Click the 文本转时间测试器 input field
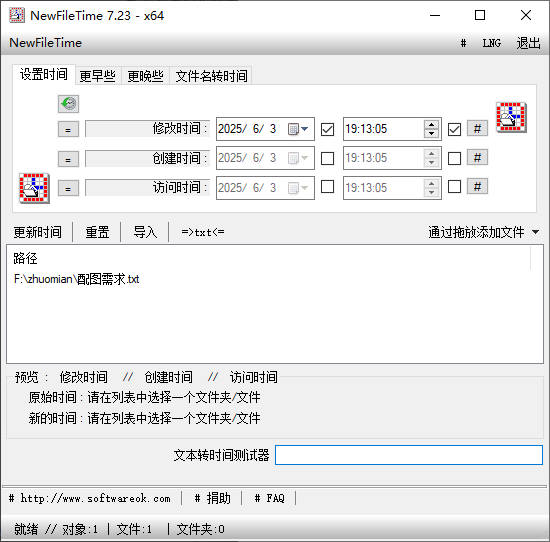 [x=409, y=455]
